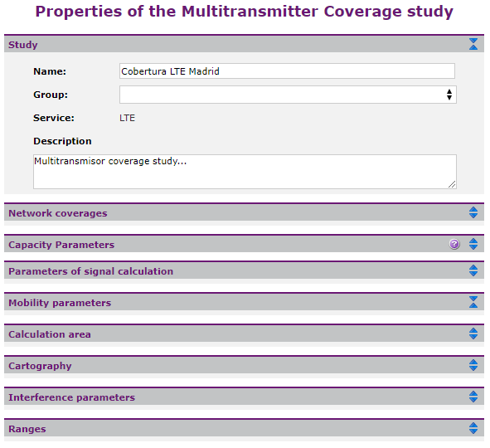Viewport: 490px width, 448px height.
Task: Toggle the Mobility parameters section arrow
Action: click(x=473, y=302)
